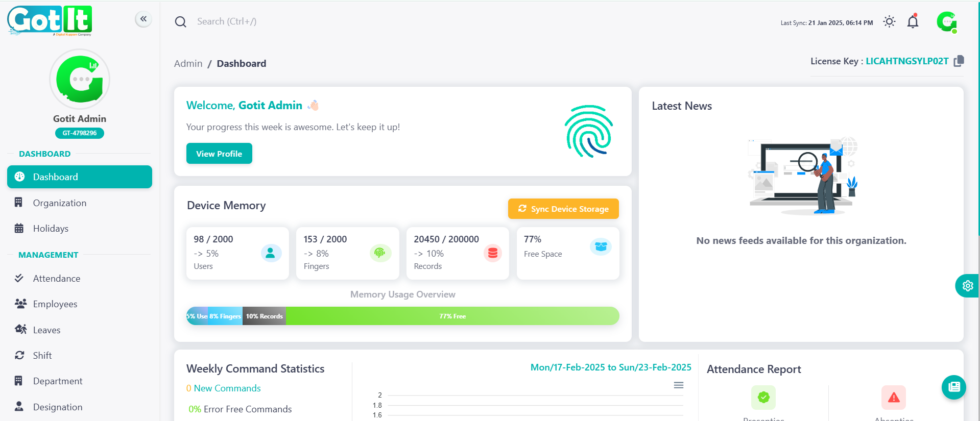Open Employees in the sidebar
Screen dimensions: 980x421
[x=55, y=304]
